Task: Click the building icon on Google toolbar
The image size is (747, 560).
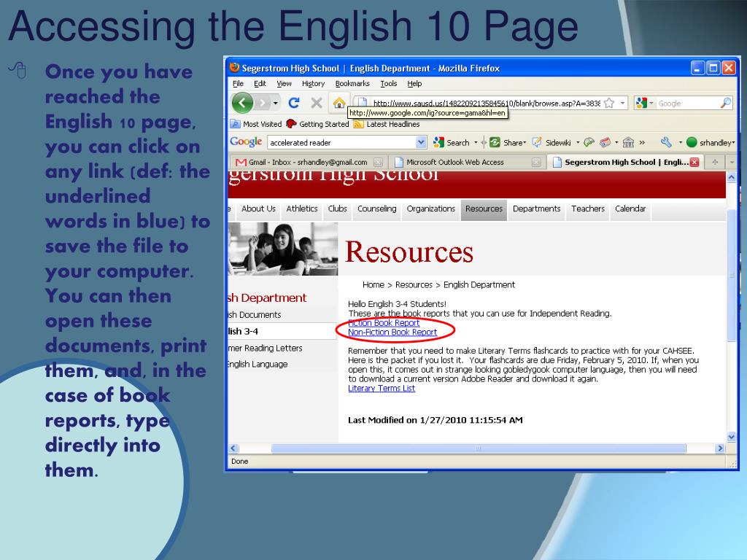Action: tap(628, 142)
